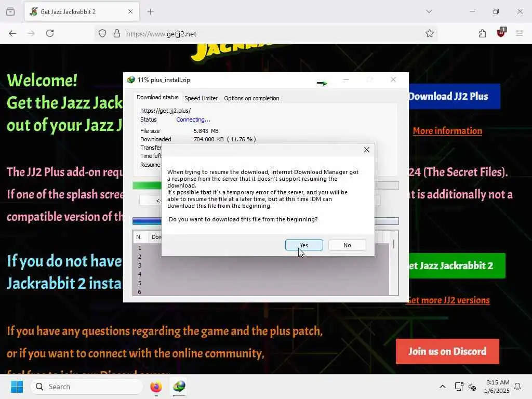View site security padlock info
Image resolution: width=532 pixels, height=399 pixels.
pyautogui.click(x=117, y=34)
